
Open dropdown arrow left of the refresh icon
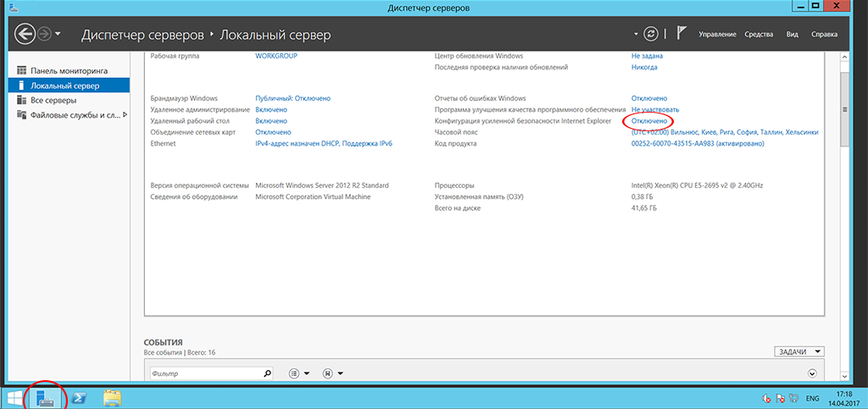[636, 35]
